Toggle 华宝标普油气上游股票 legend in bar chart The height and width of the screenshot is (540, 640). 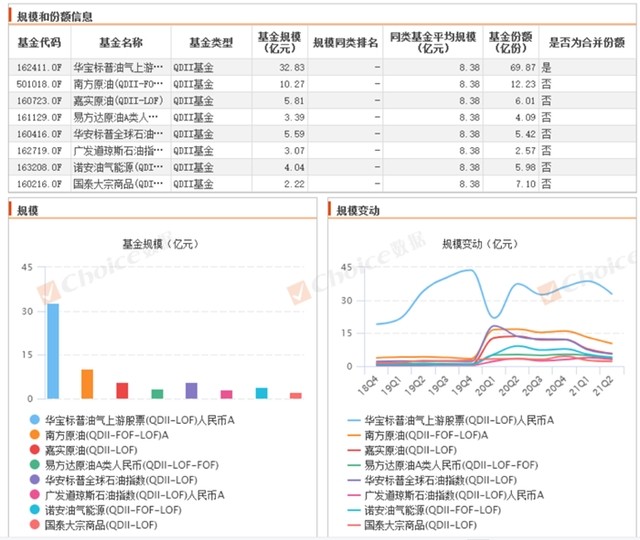coord(132,420)
